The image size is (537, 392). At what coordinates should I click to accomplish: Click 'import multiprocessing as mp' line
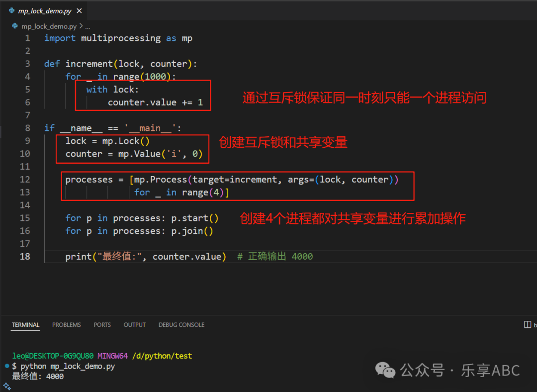point(118,38)
